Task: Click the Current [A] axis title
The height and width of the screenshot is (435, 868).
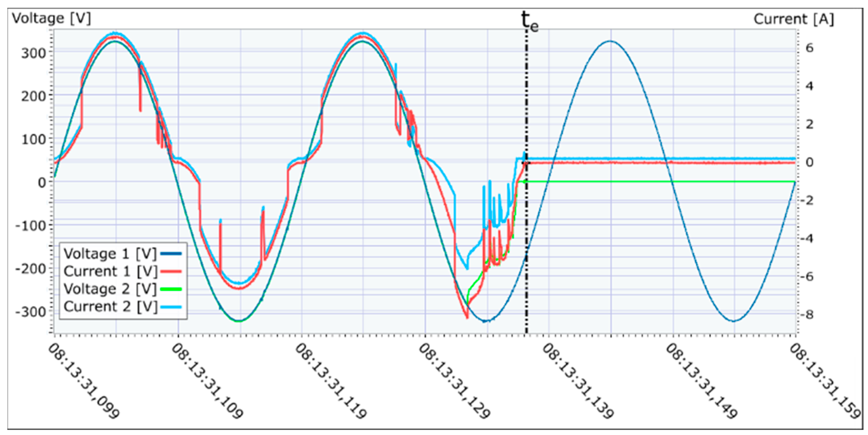Action: click(x=794, y=19)
